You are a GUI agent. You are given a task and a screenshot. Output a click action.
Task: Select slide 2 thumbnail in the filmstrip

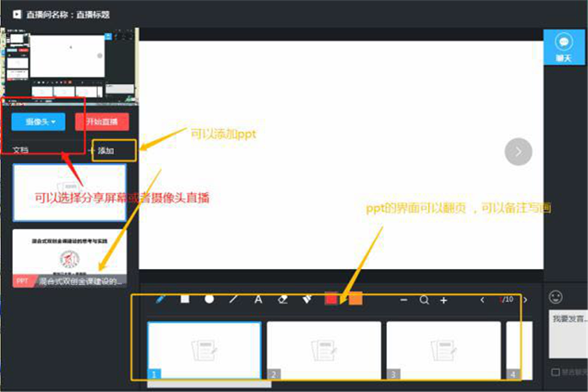pyautogui.click(x=323, y=350)
